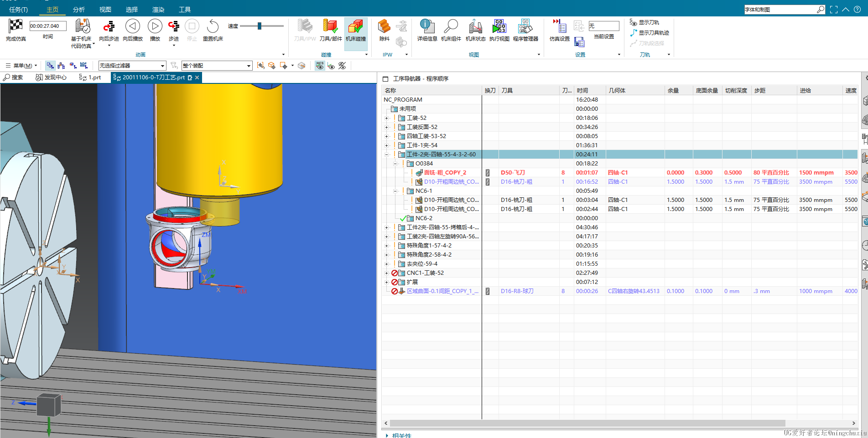The image size is (868, 438).
Task: Click the save settings floppy icon
Action: coord(579,42)
